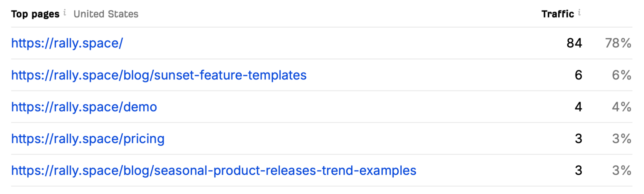This screenshot has height=194, width=644.
Task: Click 3% share for seasonal-product-releases row
Action: coord(622,170)
